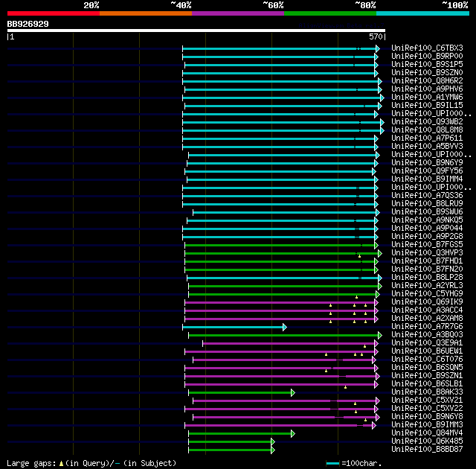Select the UniRef100_C6T076 label
The width and height of the screenshot is (476, 469).
pyautogui.click(x=427, y=360)
